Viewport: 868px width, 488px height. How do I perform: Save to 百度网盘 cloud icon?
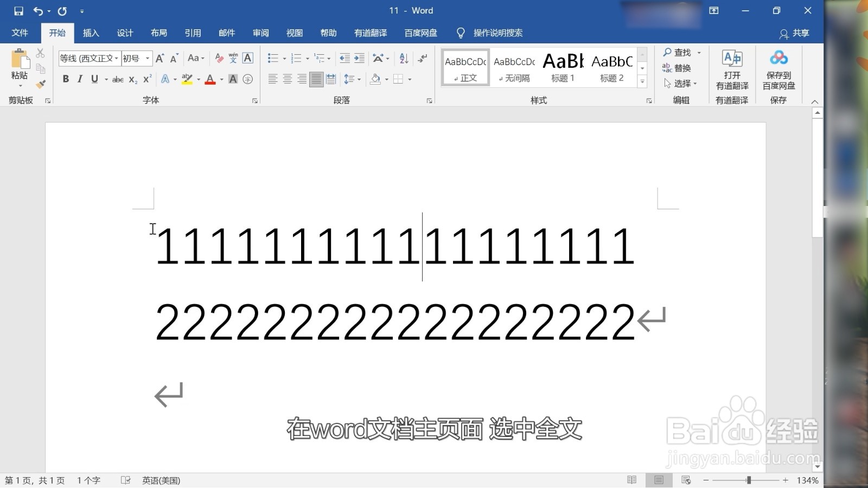778,69
